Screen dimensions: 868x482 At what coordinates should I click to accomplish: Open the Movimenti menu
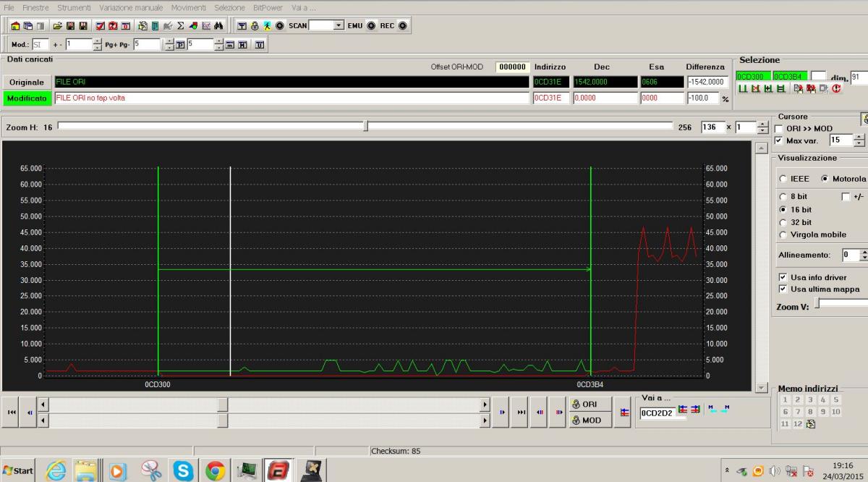pos(189,7)
